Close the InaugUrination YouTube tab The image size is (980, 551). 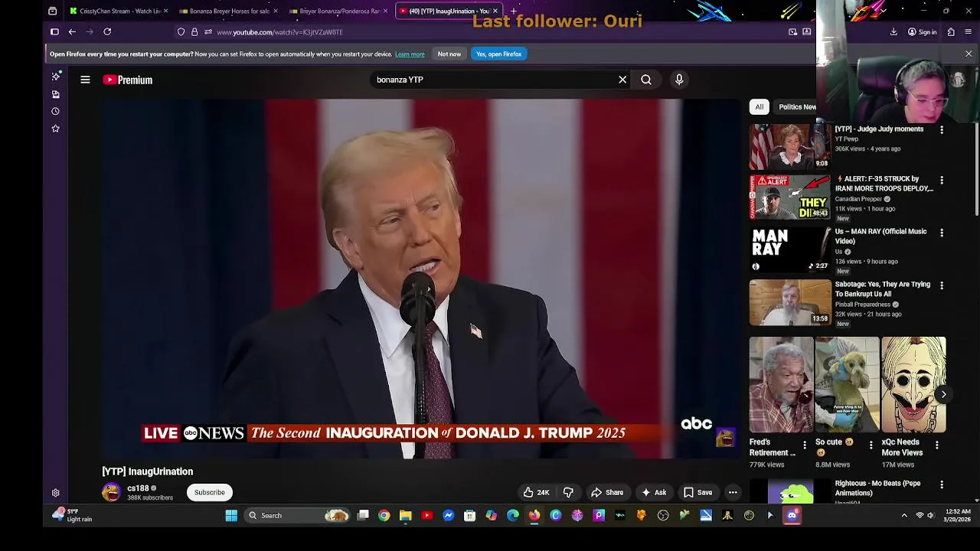click(495, 11)
